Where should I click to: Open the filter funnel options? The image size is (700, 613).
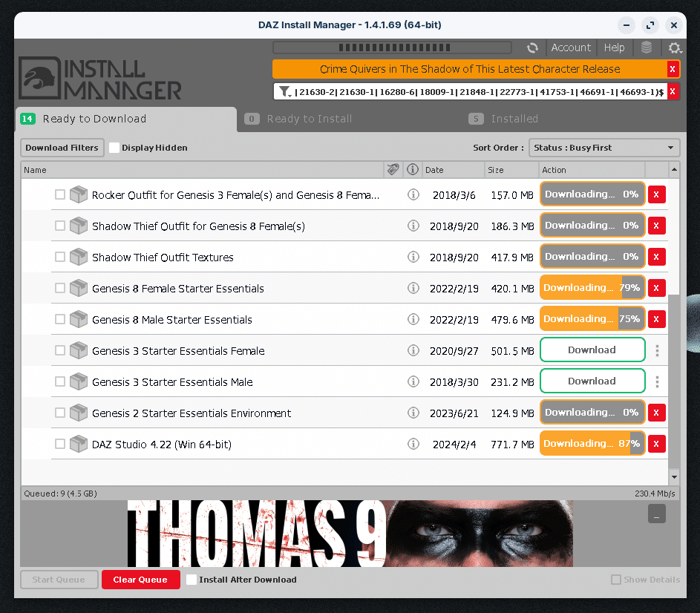click(x=285, y=91)
